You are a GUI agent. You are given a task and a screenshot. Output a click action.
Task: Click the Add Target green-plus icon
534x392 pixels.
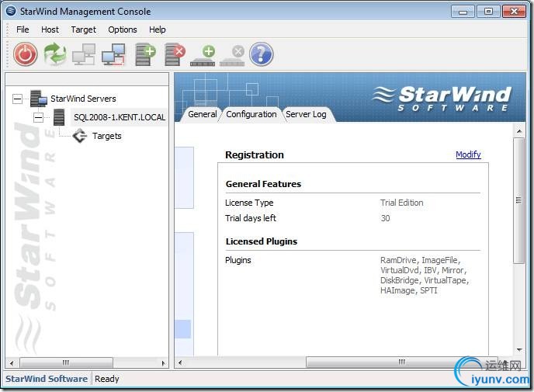(203, 56)
